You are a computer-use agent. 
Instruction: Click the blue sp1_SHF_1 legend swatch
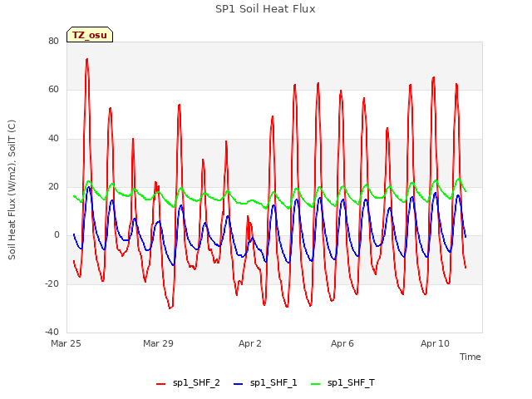[239, 384]
